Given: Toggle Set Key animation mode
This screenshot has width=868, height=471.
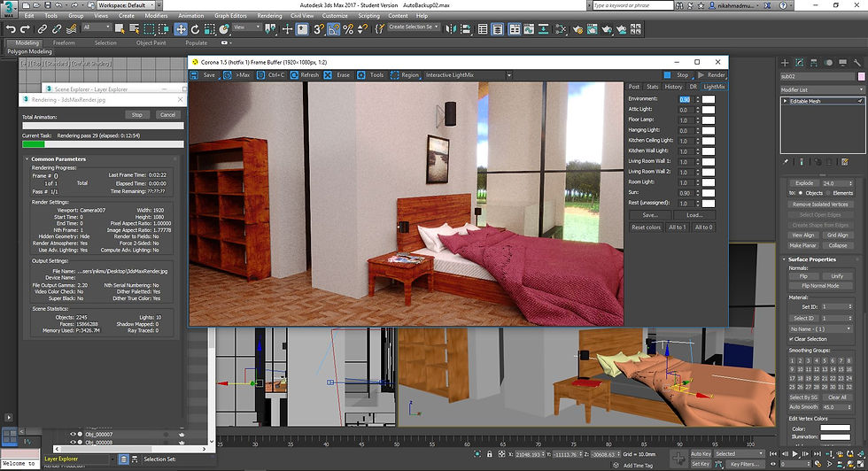Looking at the screenshot, I should click(701, 464).
